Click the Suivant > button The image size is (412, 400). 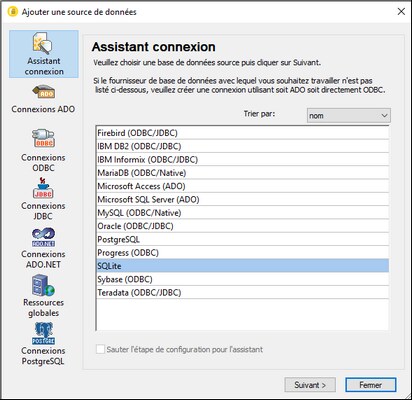pos(310,385)
